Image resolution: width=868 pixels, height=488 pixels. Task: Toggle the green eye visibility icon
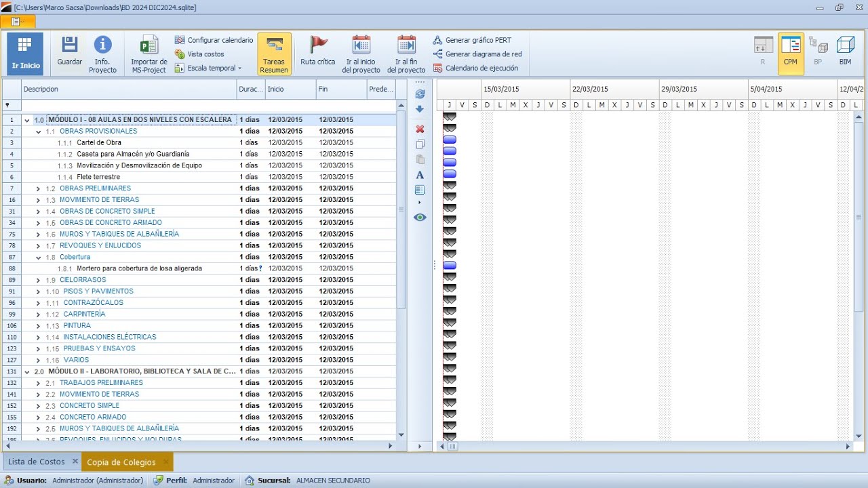420,218
